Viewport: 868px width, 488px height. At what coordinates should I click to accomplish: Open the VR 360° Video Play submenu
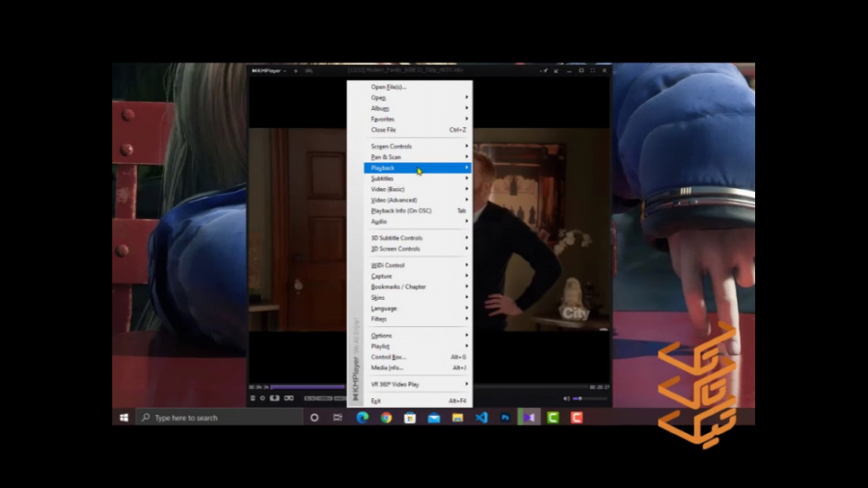(418, 384)
